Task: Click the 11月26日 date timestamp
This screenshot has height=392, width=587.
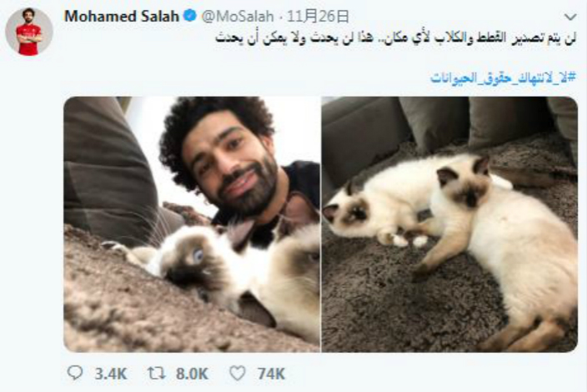Action: coord(318,17)
